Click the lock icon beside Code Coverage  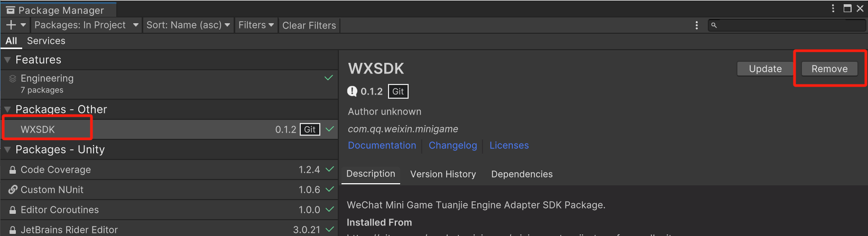(x=13, y=170)
